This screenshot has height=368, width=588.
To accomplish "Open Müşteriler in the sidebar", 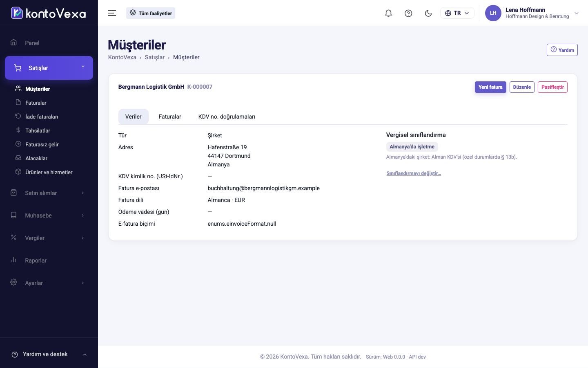I will 38,89.
